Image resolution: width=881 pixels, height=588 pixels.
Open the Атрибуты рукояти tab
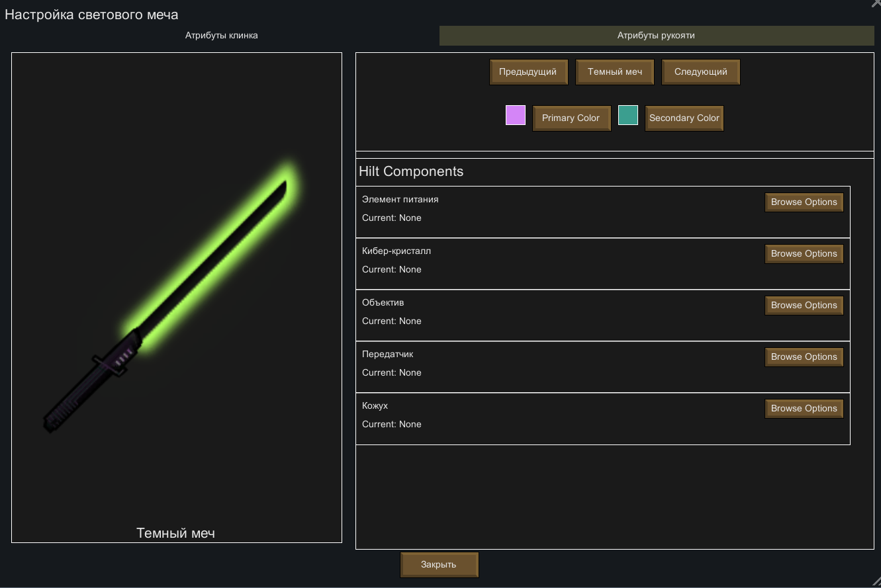tap(656, 36)
